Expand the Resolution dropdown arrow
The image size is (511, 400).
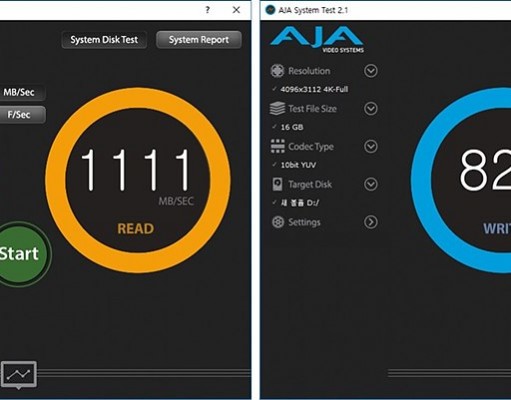point(371,71)
